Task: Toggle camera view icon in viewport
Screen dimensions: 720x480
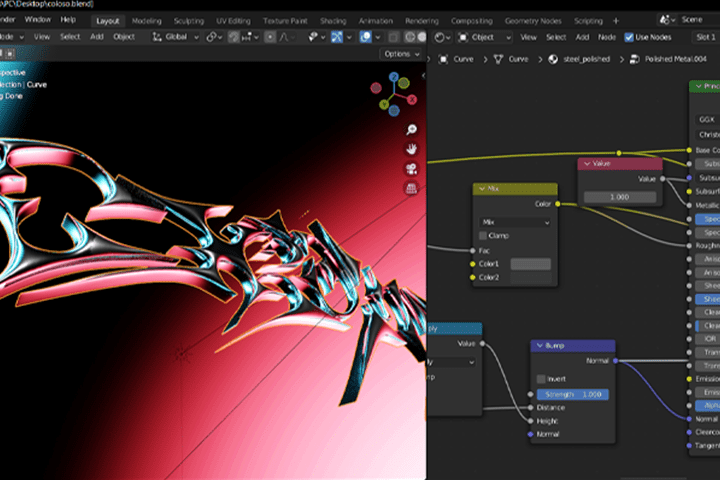Action: point(411,169)
